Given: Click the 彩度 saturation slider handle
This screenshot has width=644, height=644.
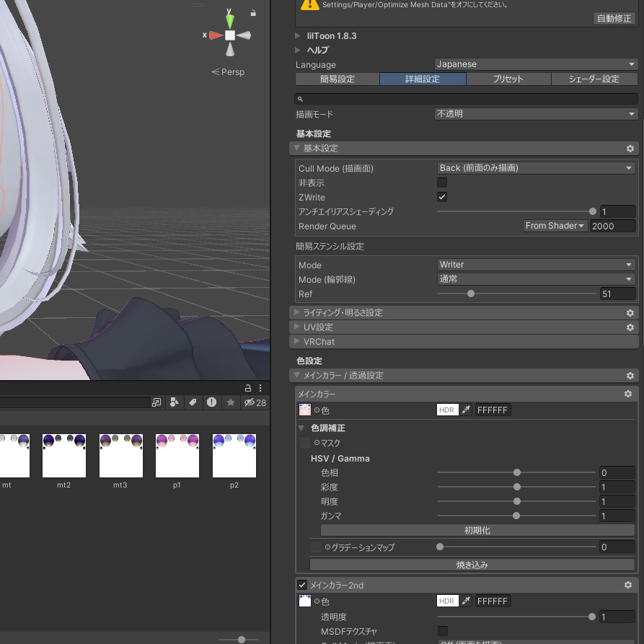Looking at the screenshot, I should click(x=517, y=487).
